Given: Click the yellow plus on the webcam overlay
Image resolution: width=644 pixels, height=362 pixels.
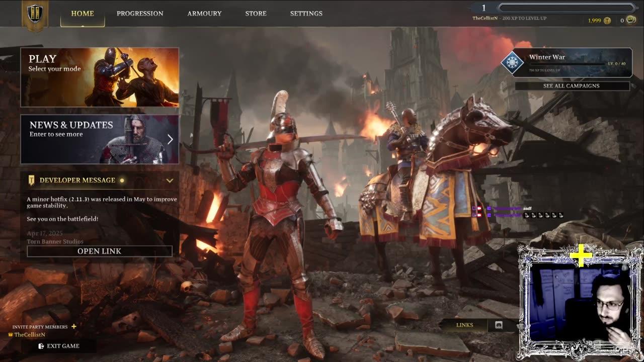Looking at the screenshot, I should 581,256.
